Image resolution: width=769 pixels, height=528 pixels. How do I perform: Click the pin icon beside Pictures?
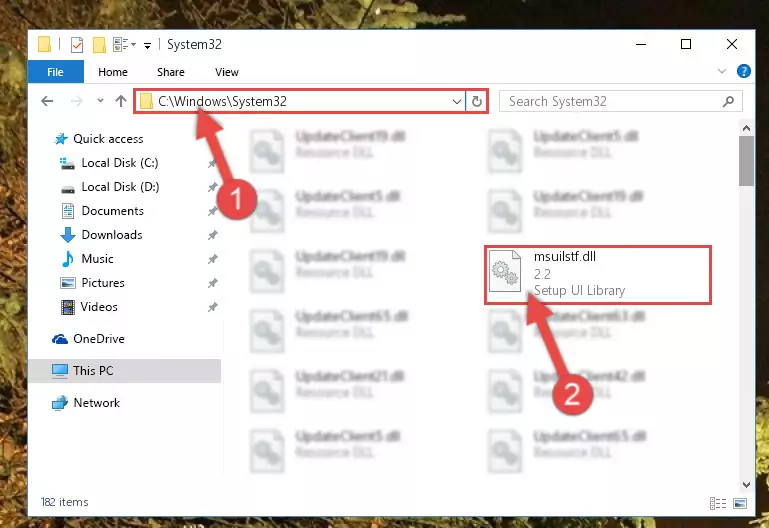[212, 283]
